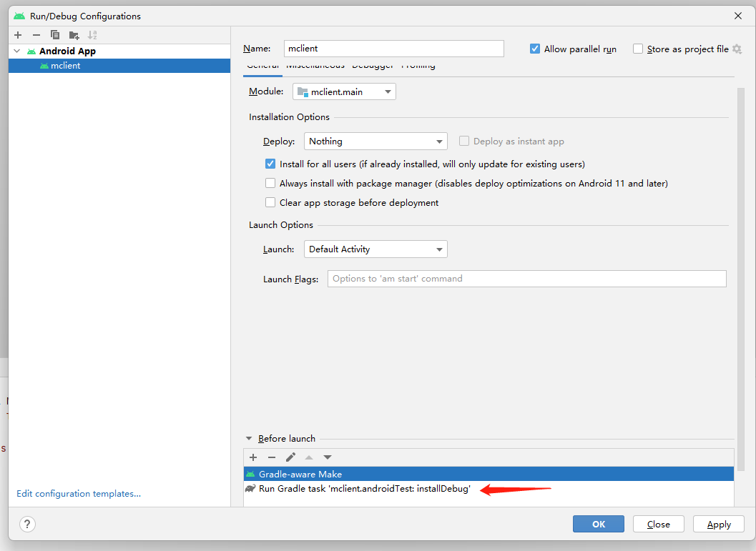Select the Android App category in the tree
This screenshot has height=551, width=756.
pyautogui.click(x=67, y=51)
